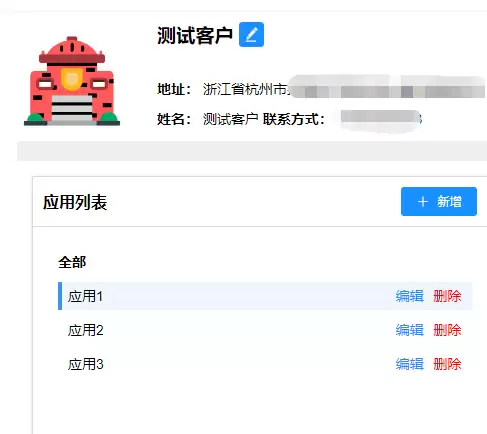This screenshot has width=487, height=434.
Task: Click 删除 for 应用2
Action: point(447,330)
